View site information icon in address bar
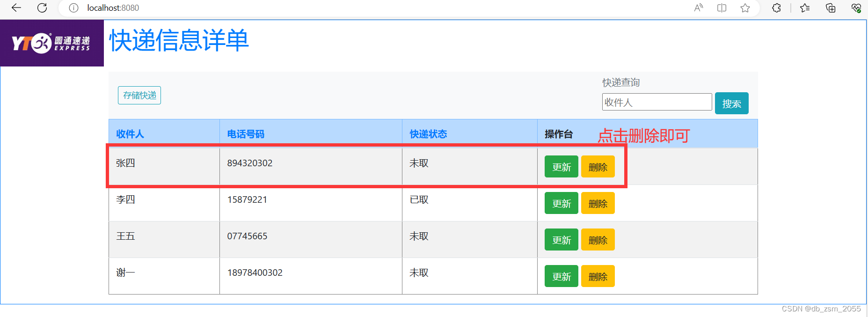The image size is (868, 317). point(73,8)
